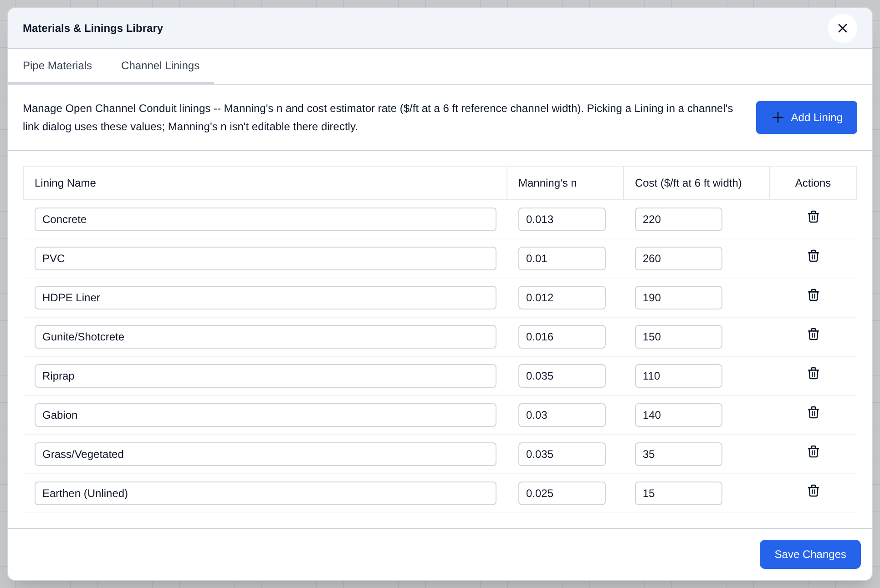Edit the HDPE Liner name field
880x588 pixels.
tap(265, 298)
